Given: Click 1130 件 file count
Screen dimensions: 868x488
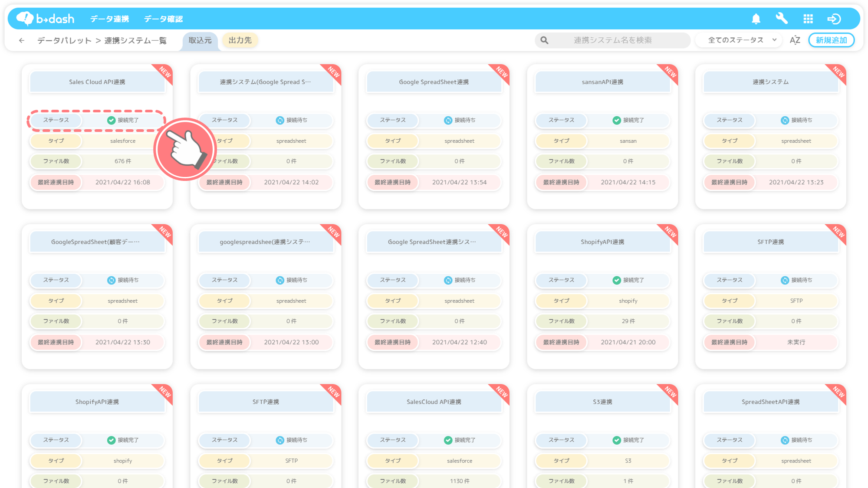Looking at the screenshot, I should point(460,481).
